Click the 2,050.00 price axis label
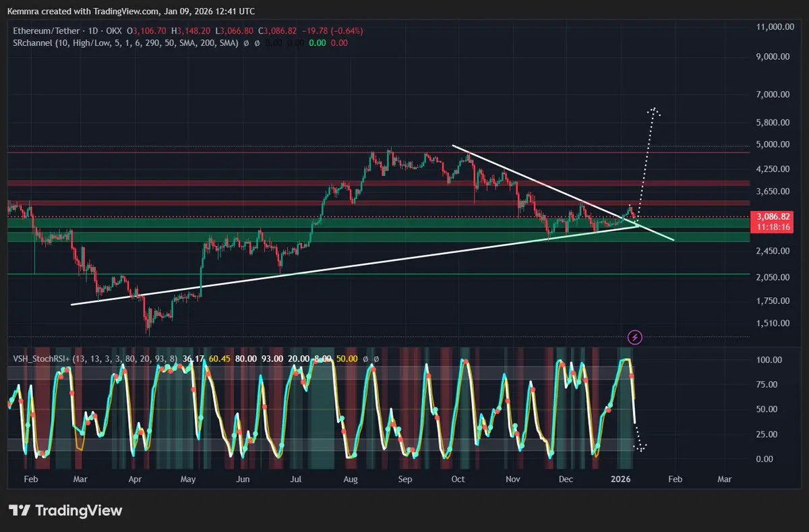 pyautogui.click(x=773, y=277)
